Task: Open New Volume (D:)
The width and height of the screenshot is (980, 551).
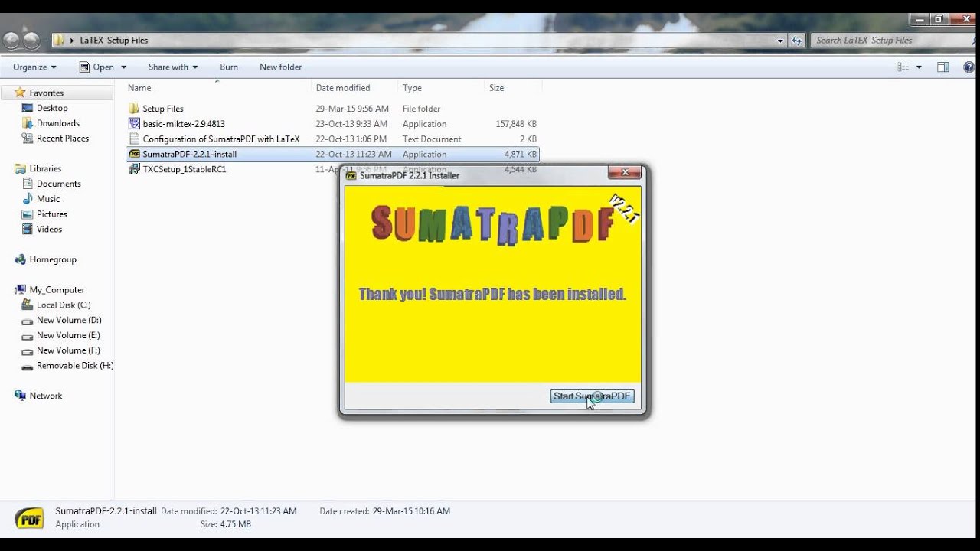Action: click(x=68, y=320)
